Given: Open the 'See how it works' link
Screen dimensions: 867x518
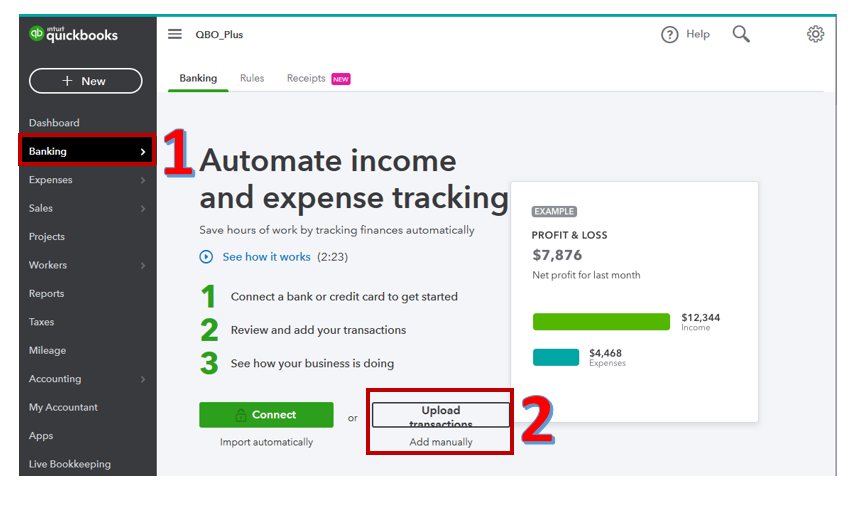Looking at the screenshot, I should point(267,257).
